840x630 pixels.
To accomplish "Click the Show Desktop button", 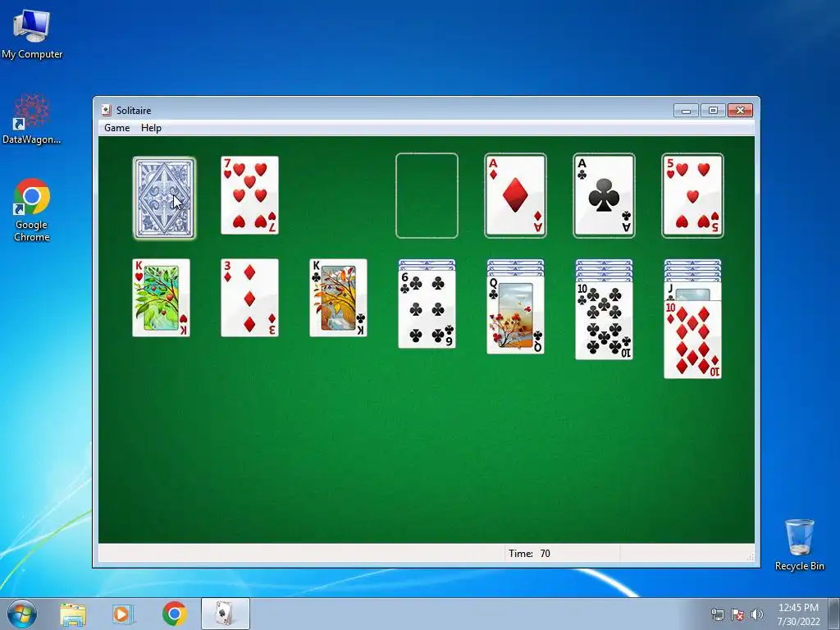I will (834, 614).
